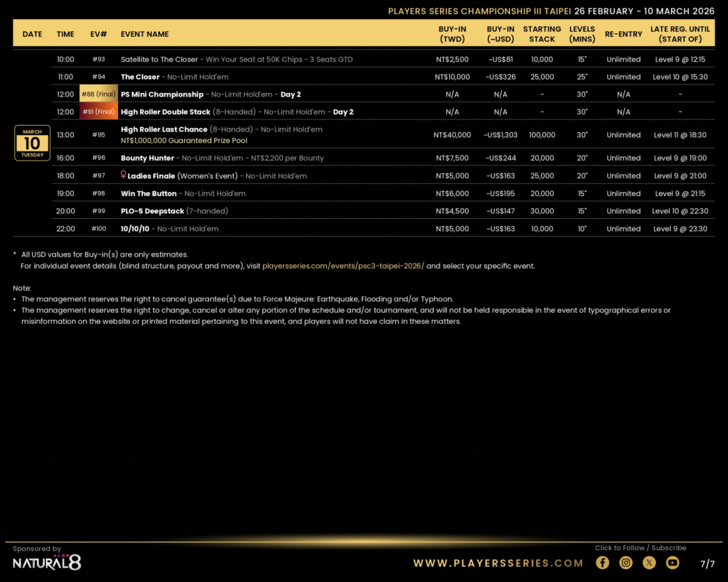Open the playersseries.com/events/psc3-taipei-2026/ link
Image resolution: width=728 pixels, height=582 pixels.
[x=343, y=266]
